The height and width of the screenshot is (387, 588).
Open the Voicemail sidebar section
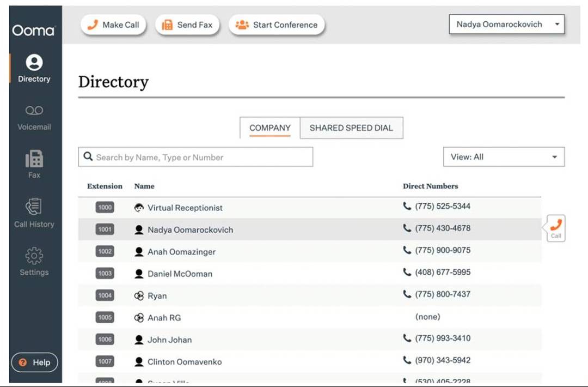tap(34, 118)
